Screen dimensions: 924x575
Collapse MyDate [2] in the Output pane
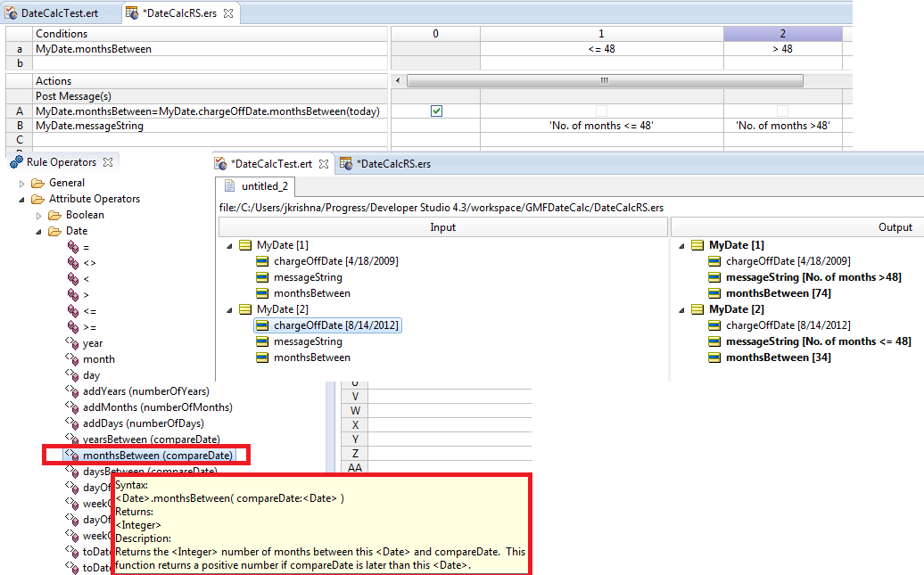point(681,310)
